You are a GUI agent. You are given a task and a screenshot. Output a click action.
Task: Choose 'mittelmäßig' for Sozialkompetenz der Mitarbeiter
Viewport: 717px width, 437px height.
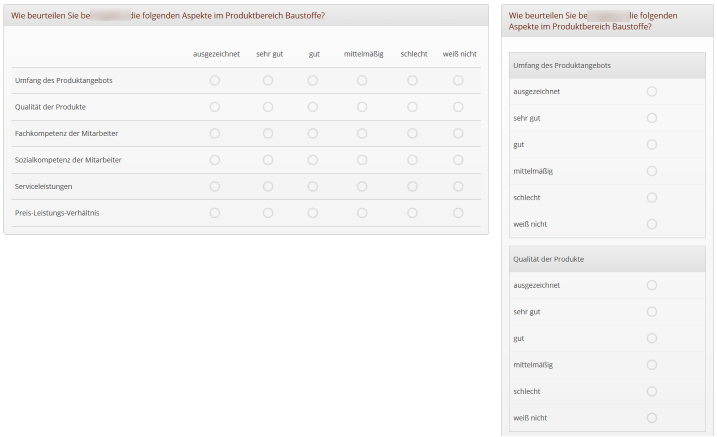click(362, 160)
